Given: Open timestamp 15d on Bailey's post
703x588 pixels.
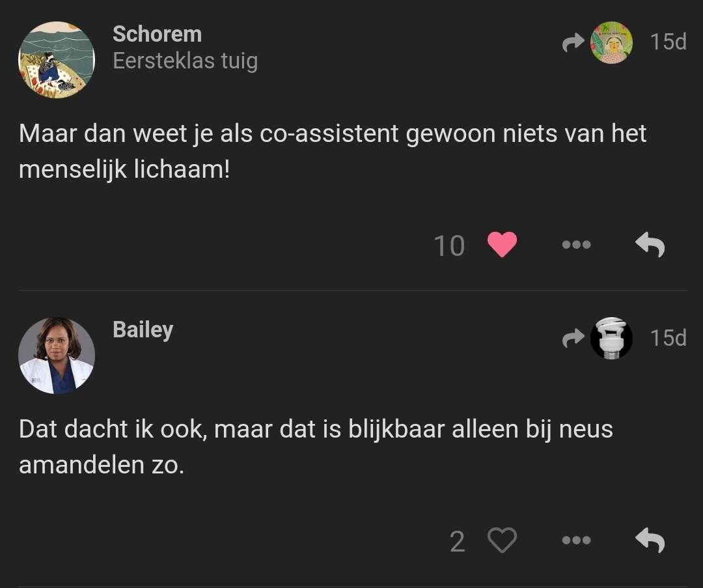Looking at the screenshot, I should [x=668, y=338].
